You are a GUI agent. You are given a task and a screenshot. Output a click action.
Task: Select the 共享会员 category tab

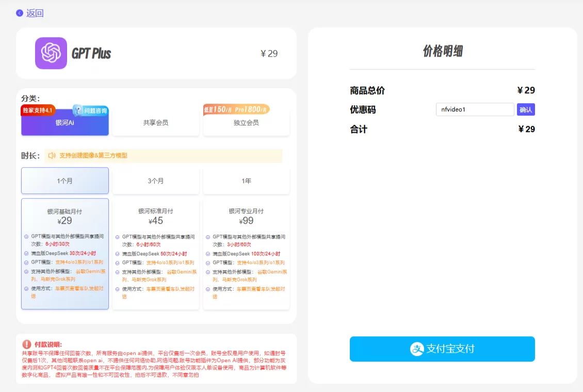point(156,122)
